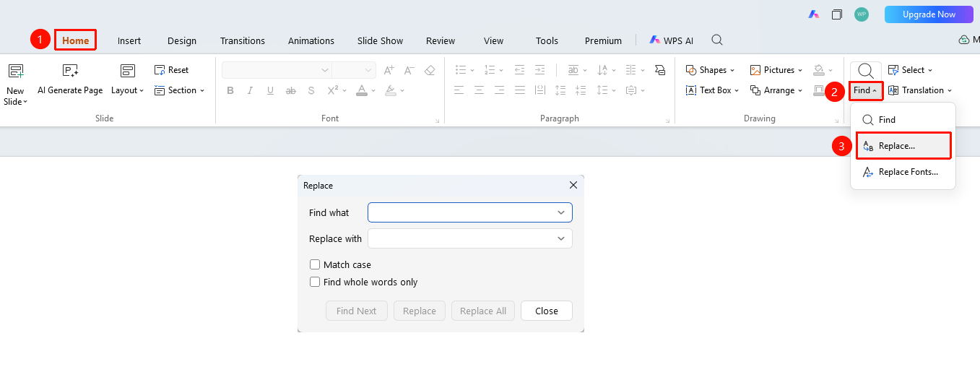Apply text shadow S icon
Screen dimensions: 980x367
click(311, 90)
